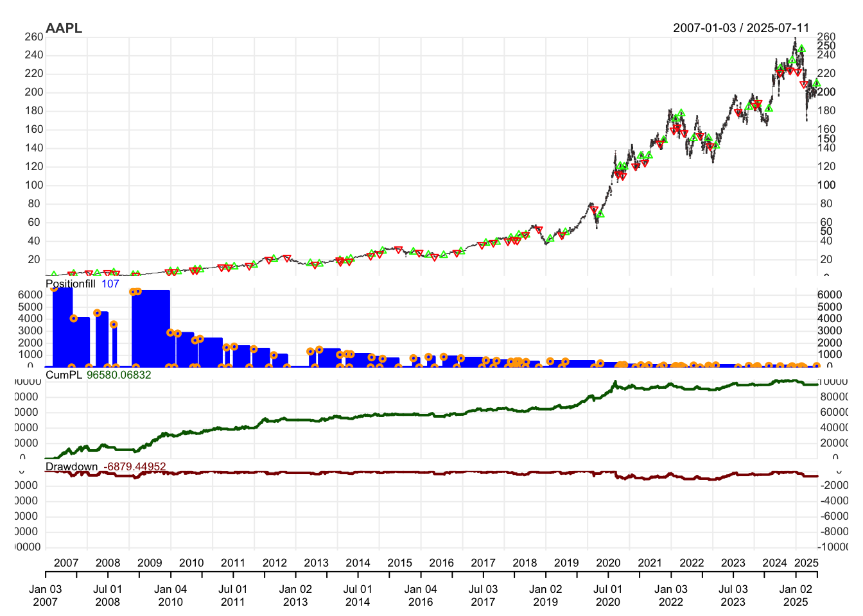This screenshot has width=863, height=616.
Task: Click the -6000 drawdown axis label
Action: click(833, 516)
